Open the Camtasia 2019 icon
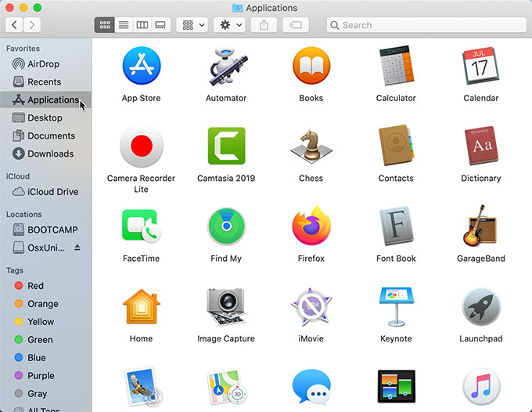 (226, 146)
